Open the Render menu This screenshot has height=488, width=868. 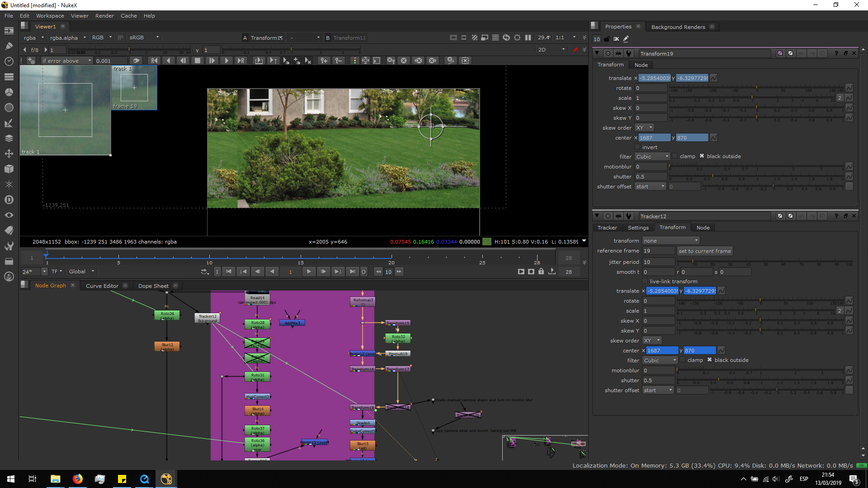(x=104, y=16)
